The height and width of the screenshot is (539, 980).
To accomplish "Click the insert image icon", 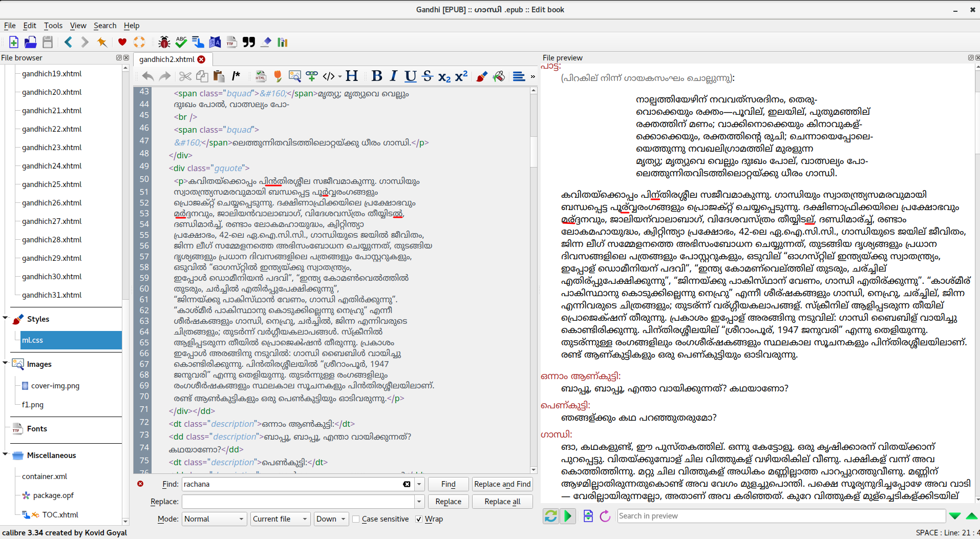I will pos(294,76).
